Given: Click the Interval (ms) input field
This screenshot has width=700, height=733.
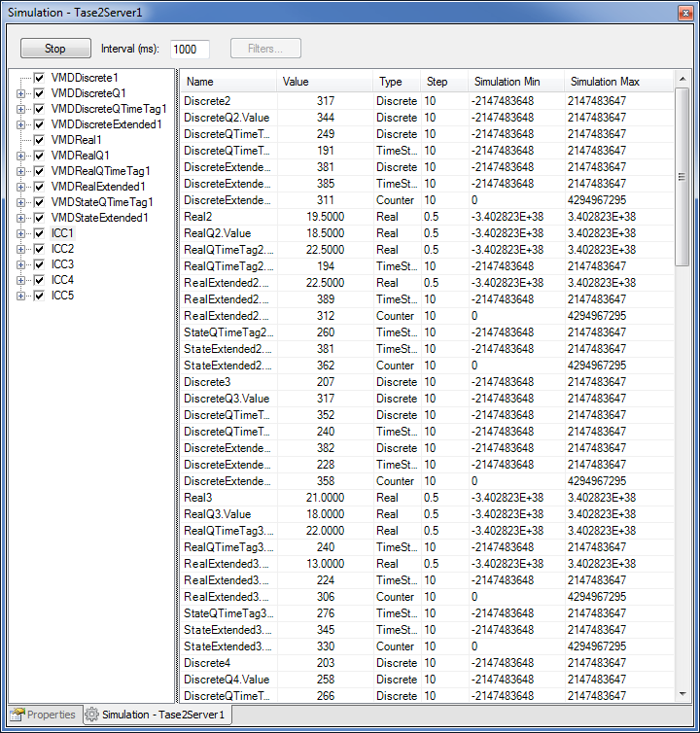Looking at the screenshot, I should coord(191,50).
